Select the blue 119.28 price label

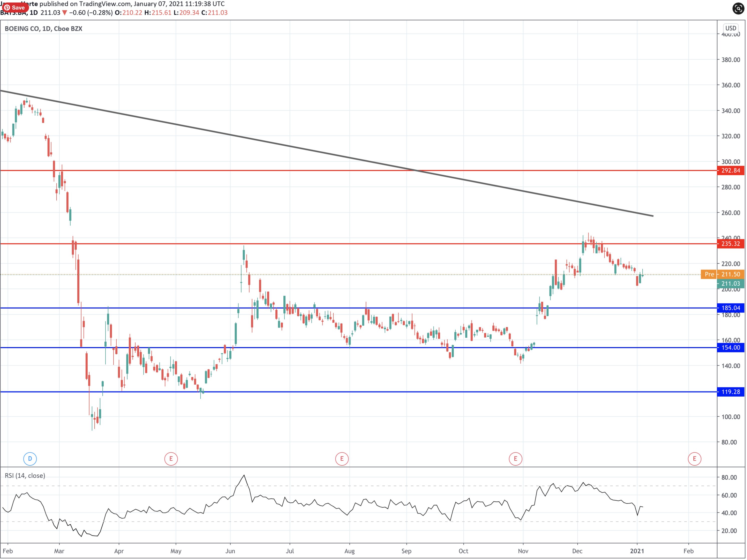point(730,392)
